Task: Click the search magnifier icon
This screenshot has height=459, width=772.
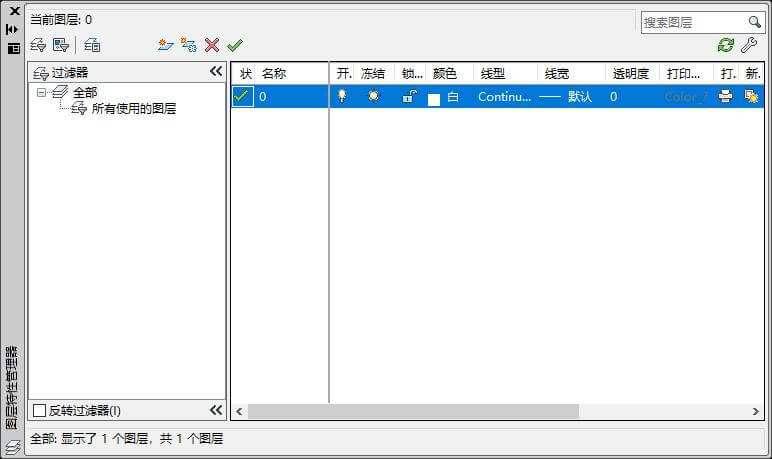Action: click(x=754, y=22)
